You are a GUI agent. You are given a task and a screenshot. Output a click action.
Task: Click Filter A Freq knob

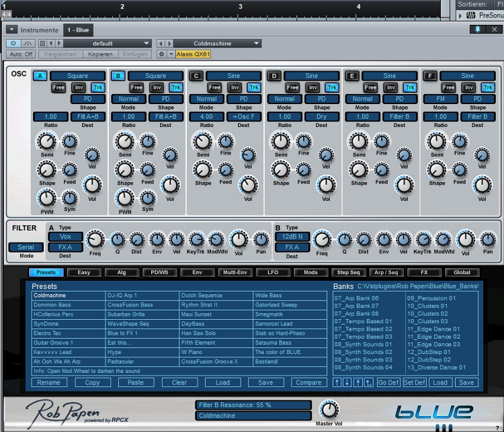(95, 239)
